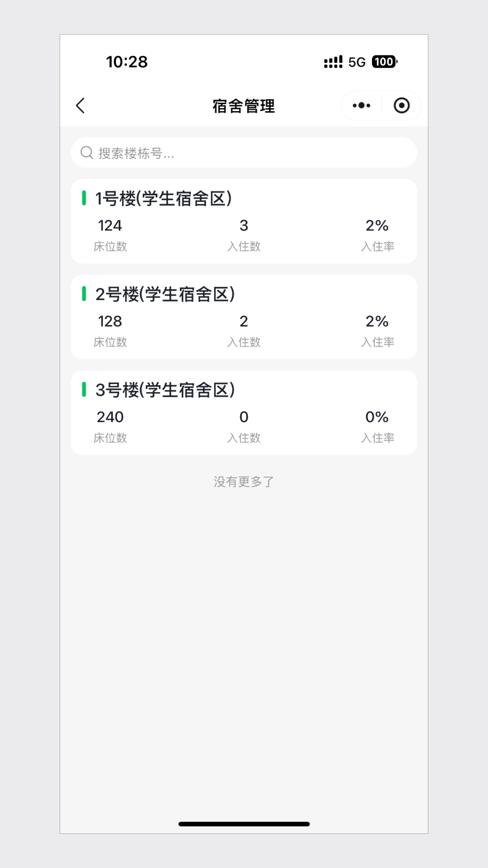Image resolution: width=488 pixels, height=868 pixels.
Task: Tap the battery indicator showing 100
Action: 384,62
